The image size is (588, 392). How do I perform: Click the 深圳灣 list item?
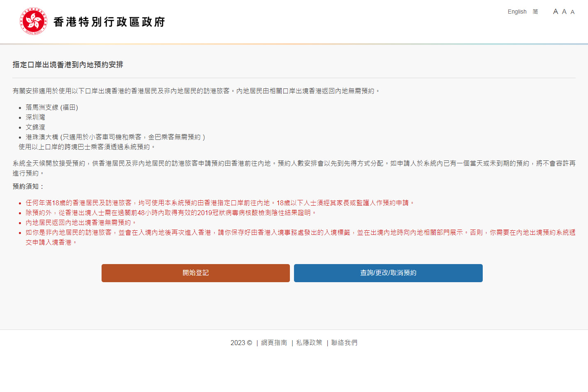click(x=35, y=117)
